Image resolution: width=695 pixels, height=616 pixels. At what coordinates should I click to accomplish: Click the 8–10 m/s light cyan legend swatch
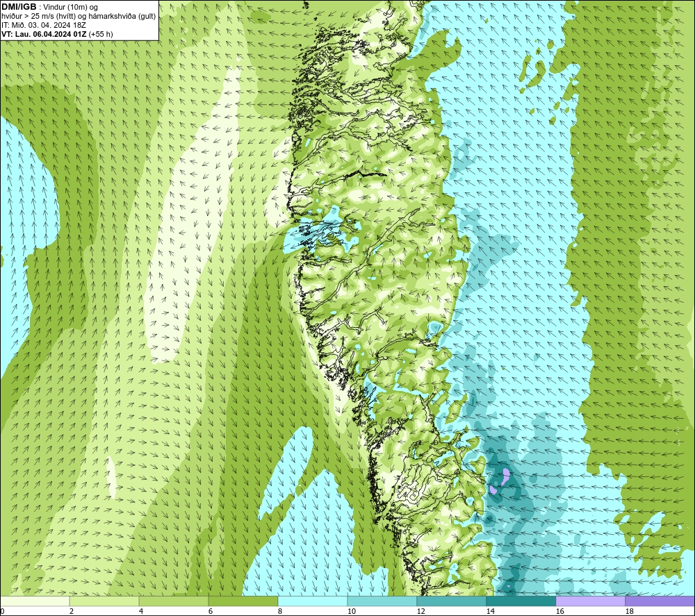[313, 601]
